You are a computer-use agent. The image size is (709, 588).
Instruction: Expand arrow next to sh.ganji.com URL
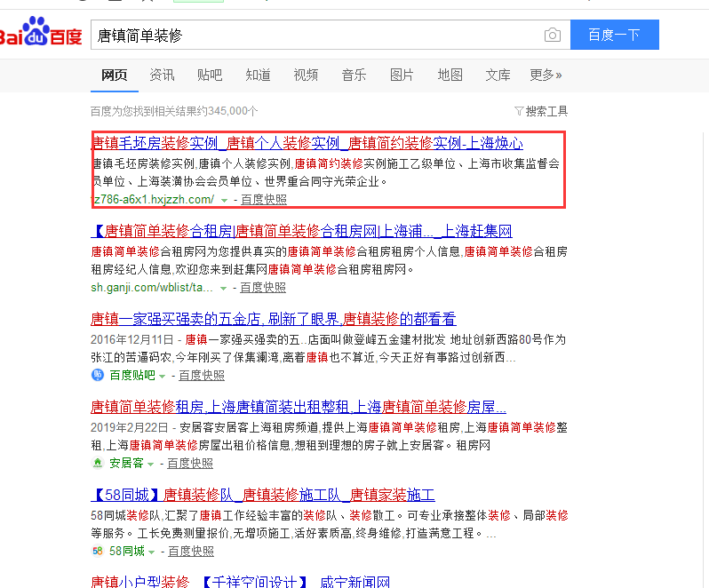(x=223, y=288)
